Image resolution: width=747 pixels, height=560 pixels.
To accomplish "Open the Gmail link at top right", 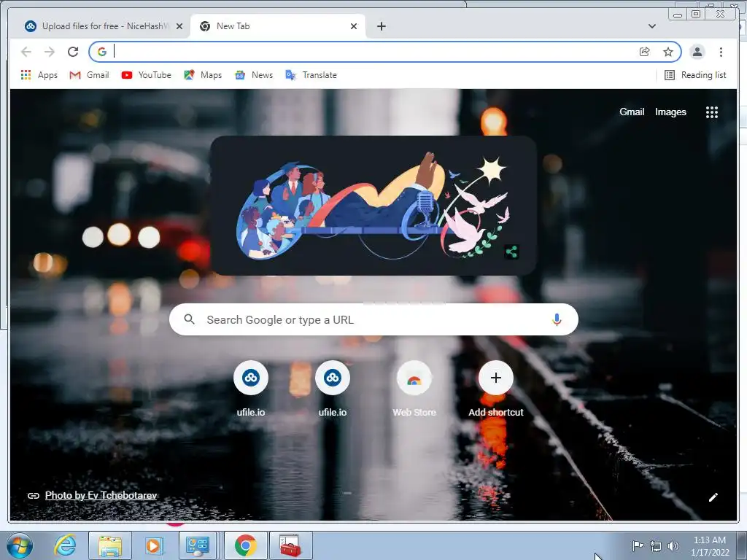I will click(632, 112).
